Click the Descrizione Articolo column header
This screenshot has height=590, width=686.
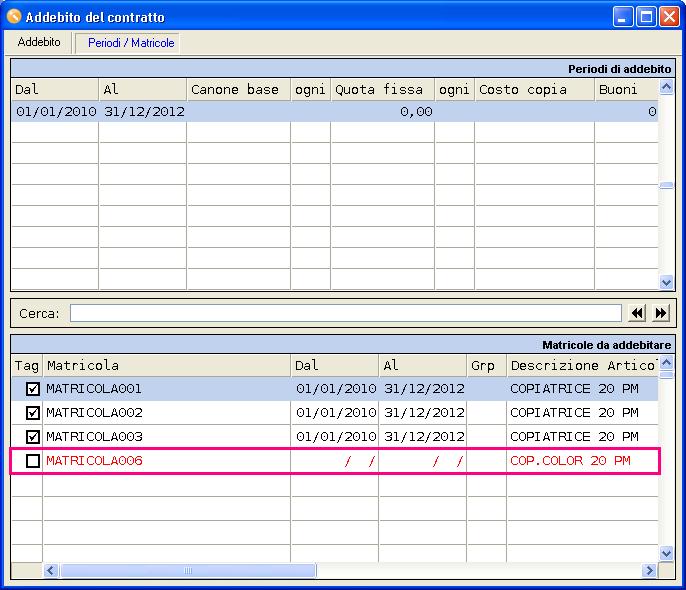(x=582, y=365)
